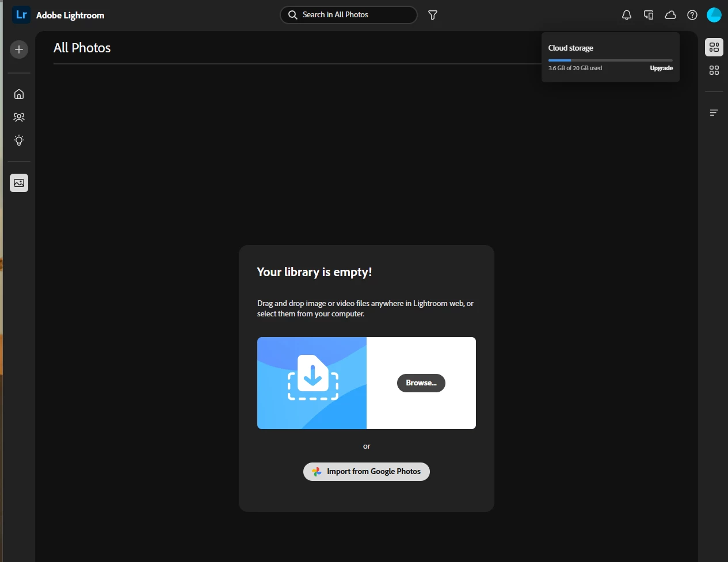Click the Upgrade link in Cloud storage
728x562 pixels.
(x=661, y=68)
